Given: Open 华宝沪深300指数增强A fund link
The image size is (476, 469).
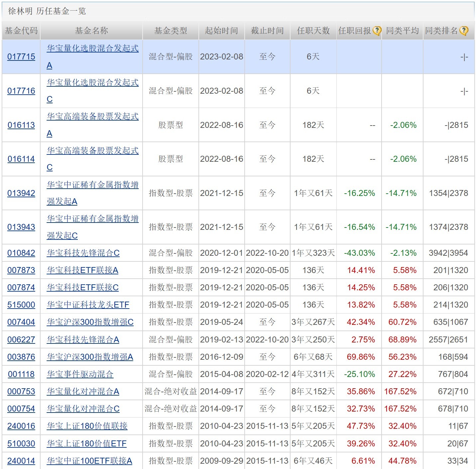Looking at the screenshot, I should pyautogui.click(x=90, y=357).
